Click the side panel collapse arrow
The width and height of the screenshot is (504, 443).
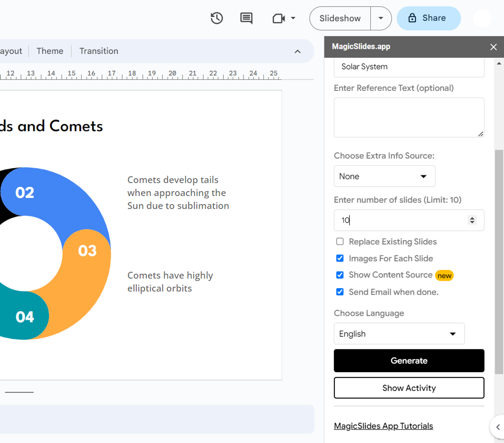point(498,427)
